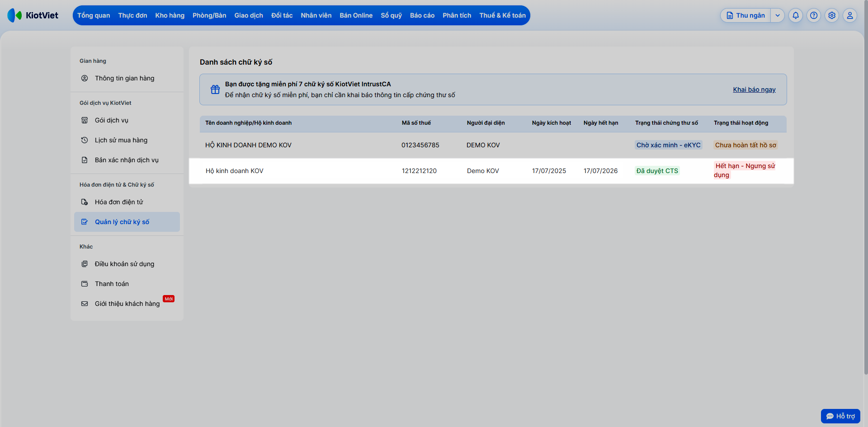
Task: Click tax code 1212212120
Action: click(x=419, y=171)
